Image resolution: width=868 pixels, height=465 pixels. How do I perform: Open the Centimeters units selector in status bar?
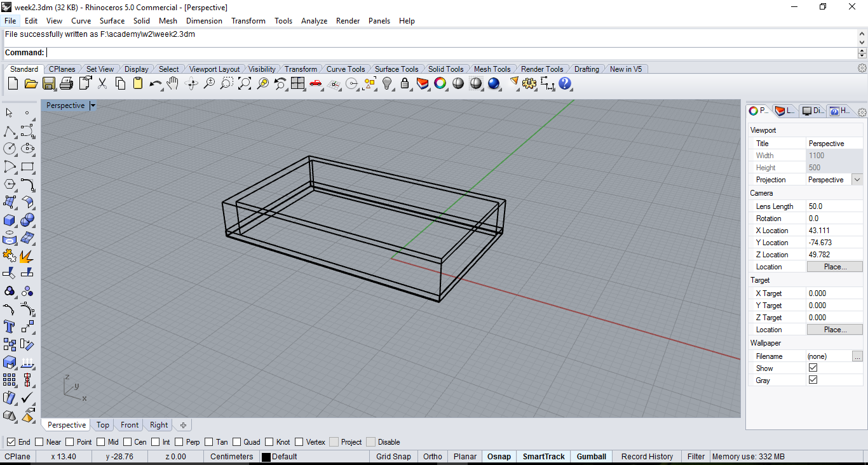(x=231, y=457)
